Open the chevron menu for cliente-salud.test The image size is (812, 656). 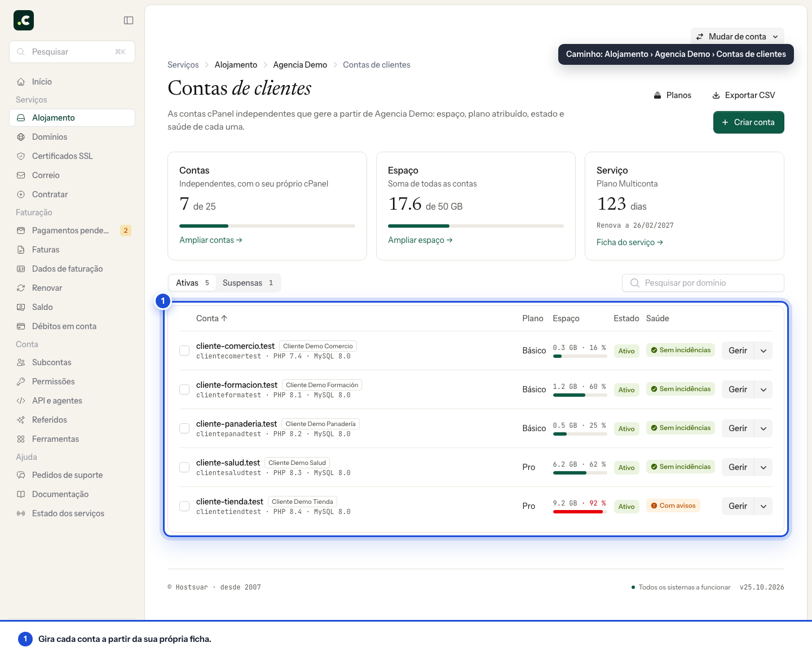[x=764, y=467]
